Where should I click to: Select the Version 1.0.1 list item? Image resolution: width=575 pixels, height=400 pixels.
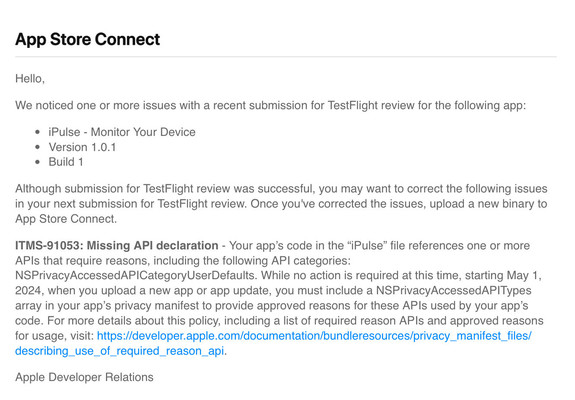click(82, 147)
